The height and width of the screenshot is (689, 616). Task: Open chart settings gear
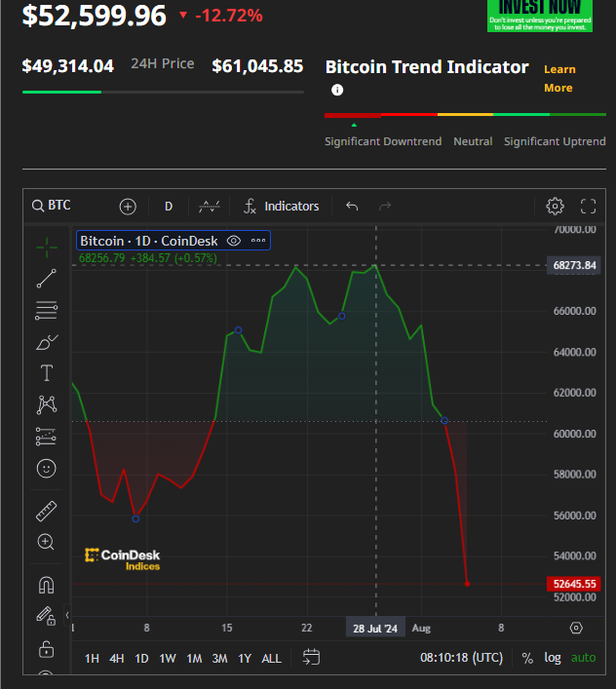555,206
